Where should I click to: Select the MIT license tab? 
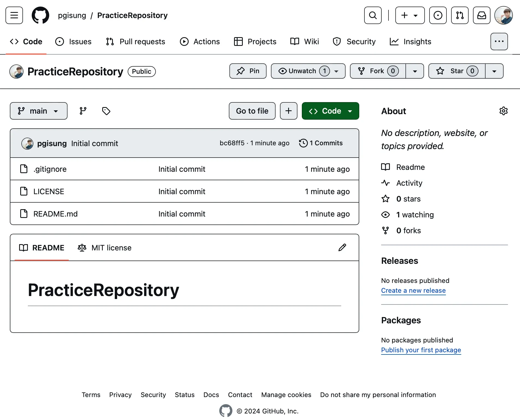pos(104,248)
